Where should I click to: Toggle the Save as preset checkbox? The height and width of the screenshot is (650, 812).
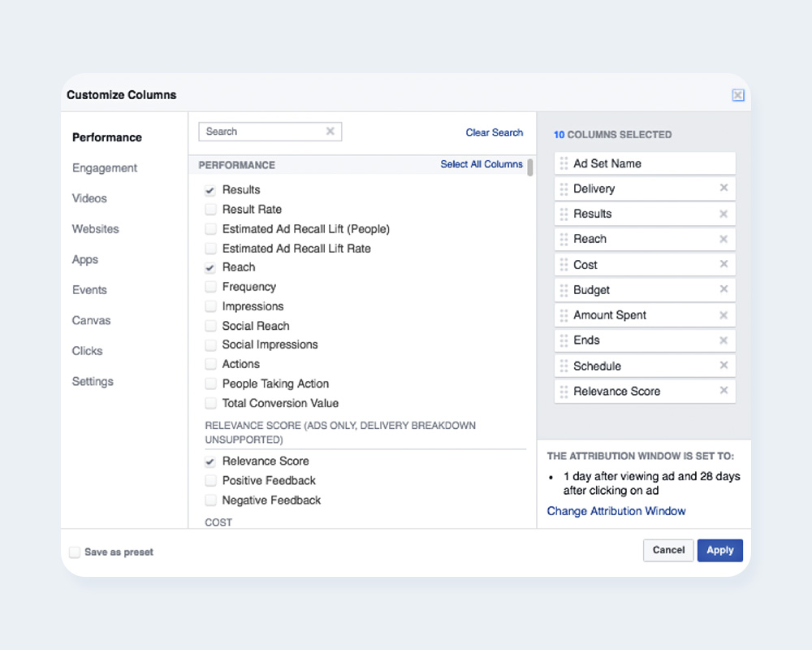[75, 552]
